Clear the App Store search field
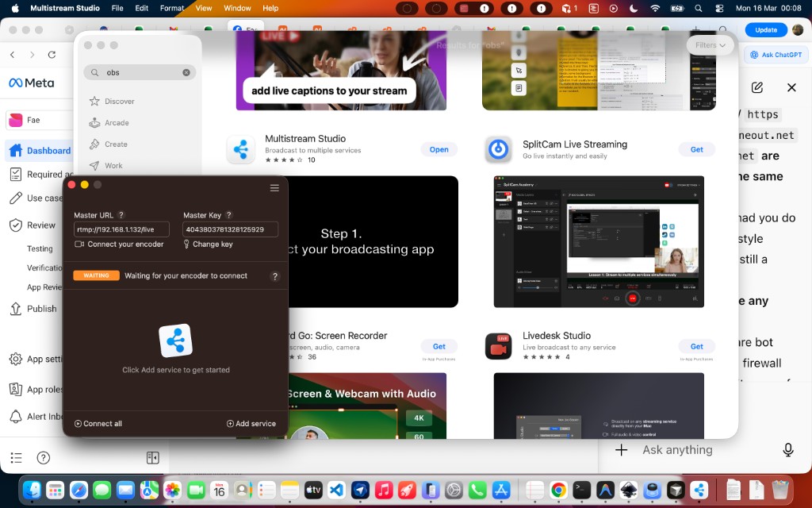Viewport: 812px width, 508px height. (x=186, y=72)
